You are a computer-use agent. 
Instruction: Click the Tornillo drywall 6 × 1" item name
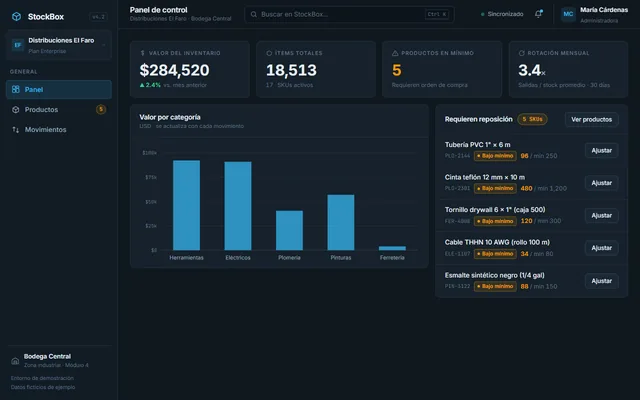[495, 210]
